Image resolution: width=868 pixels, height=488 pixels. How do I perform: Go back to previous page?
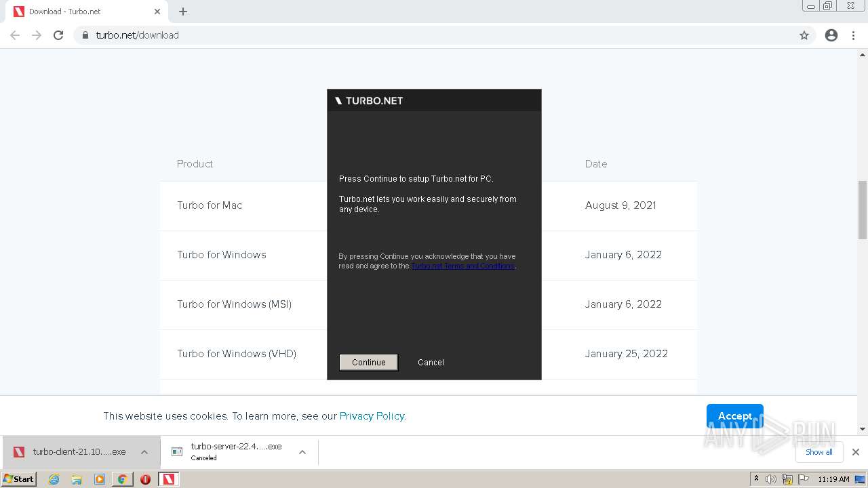pyautogui.click(x=15, y=35)
